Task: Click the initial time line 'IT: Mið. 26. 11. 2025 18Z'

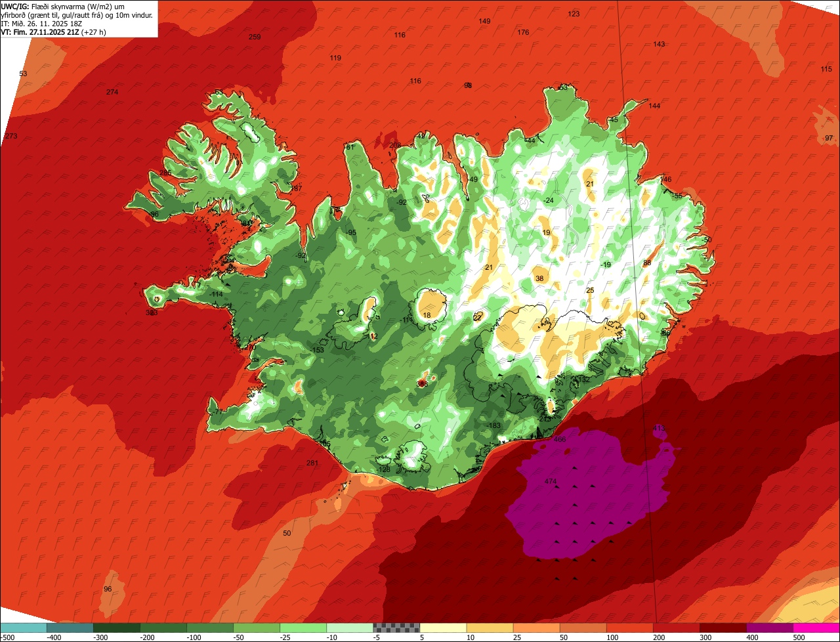Action: tap(41, 23)
